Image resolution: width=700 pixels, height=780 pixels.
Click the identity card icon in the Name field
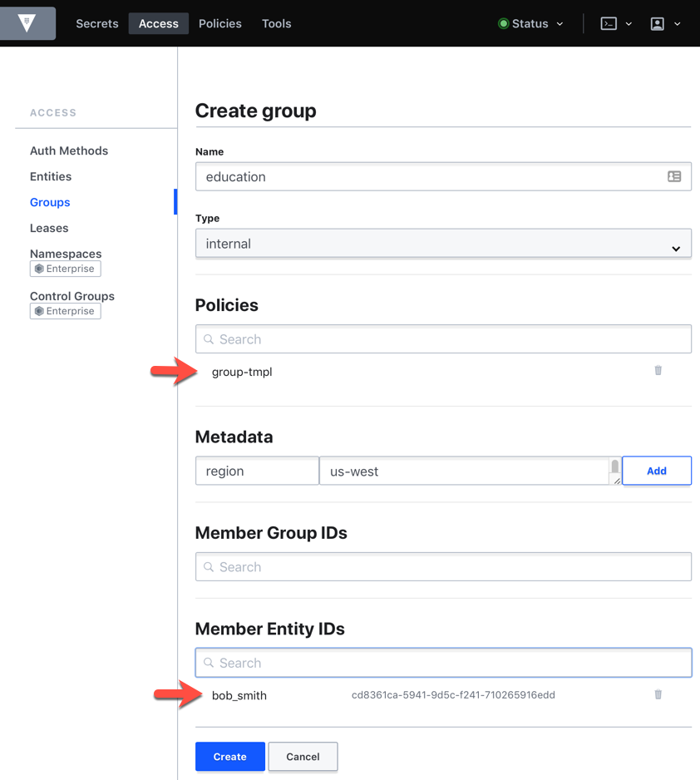pos(674,176)
